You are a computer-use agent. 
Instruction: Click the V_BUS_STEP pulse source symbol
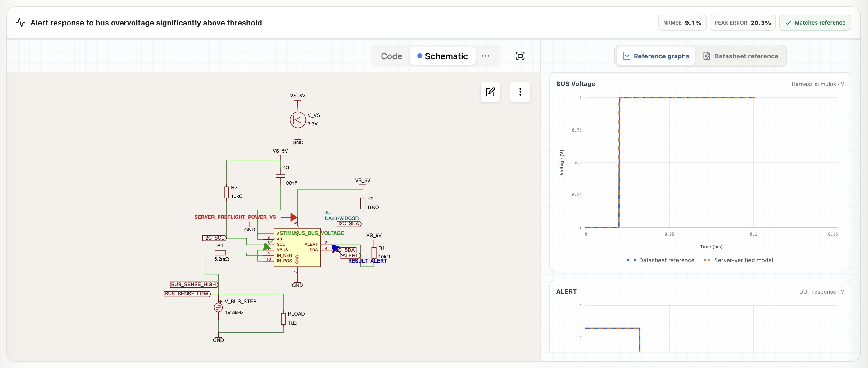click(218, 307)
